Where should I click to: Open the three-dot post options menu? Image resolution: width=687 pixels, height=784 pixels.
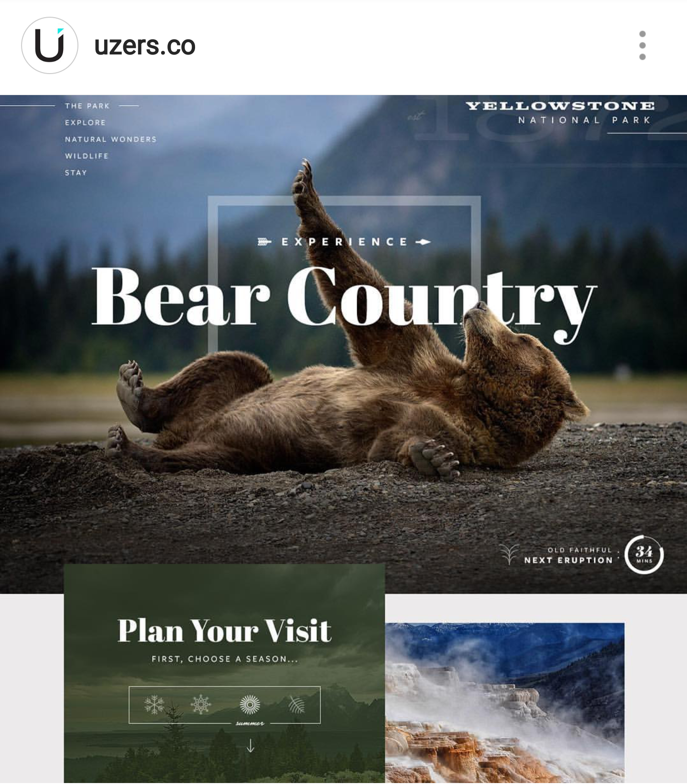(642, 45)
